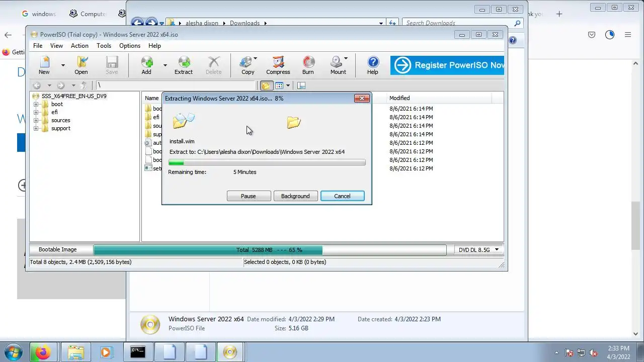Click the Name column header
This screenshot has height=362, width=644.
152,98
